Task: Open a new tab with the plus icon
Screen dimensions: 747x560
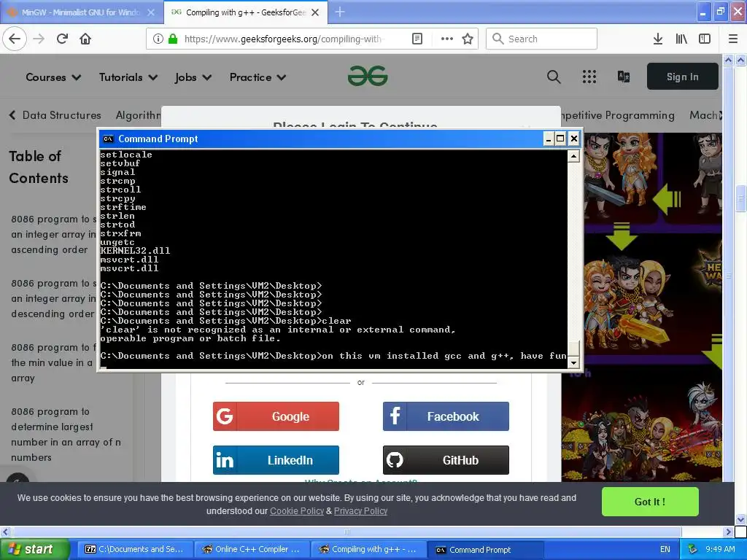Action: [x=340, y=12]
